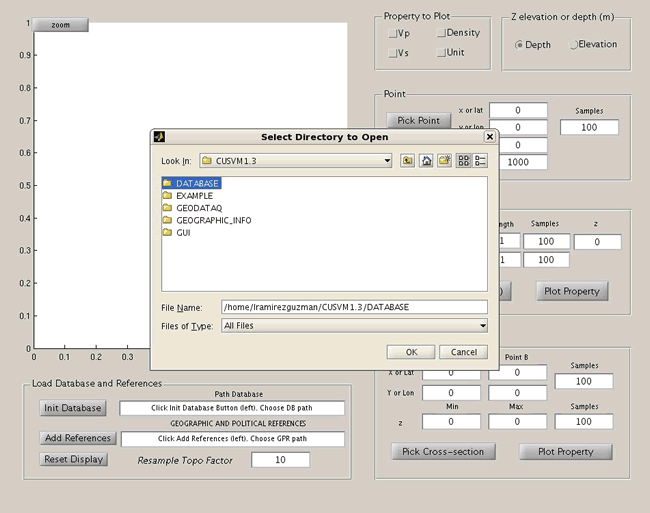The height and width of the screenshot is (513, 650).
Task: Click the Init Database button
Action: coord(72,408)
